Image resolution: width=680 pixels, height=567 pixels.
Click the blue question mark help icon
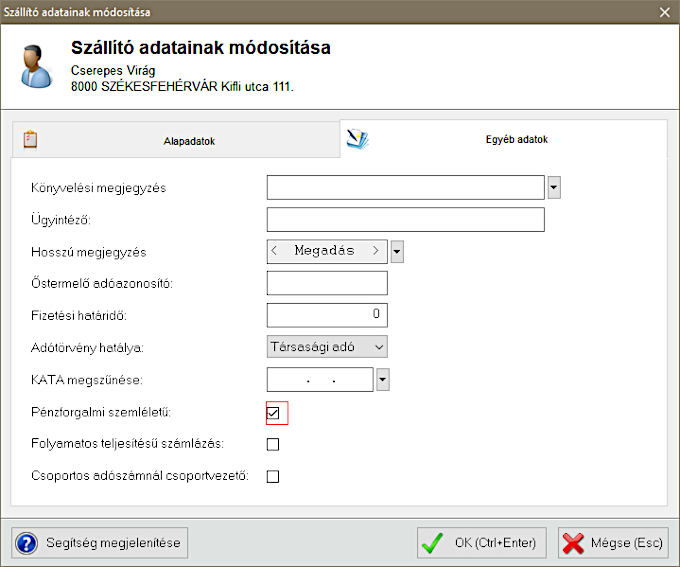click(26, 543)
